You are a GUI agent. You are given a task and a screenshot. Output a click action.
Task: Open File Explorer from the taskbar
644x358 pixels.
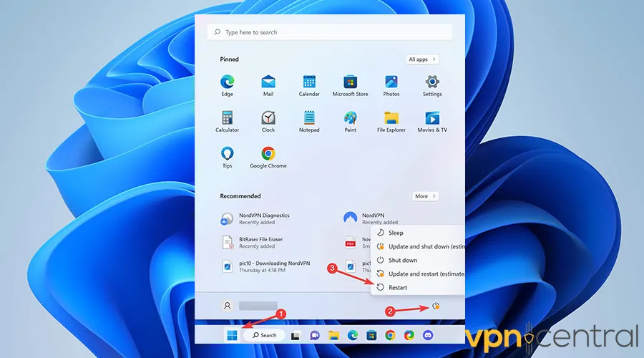[333, 335]
